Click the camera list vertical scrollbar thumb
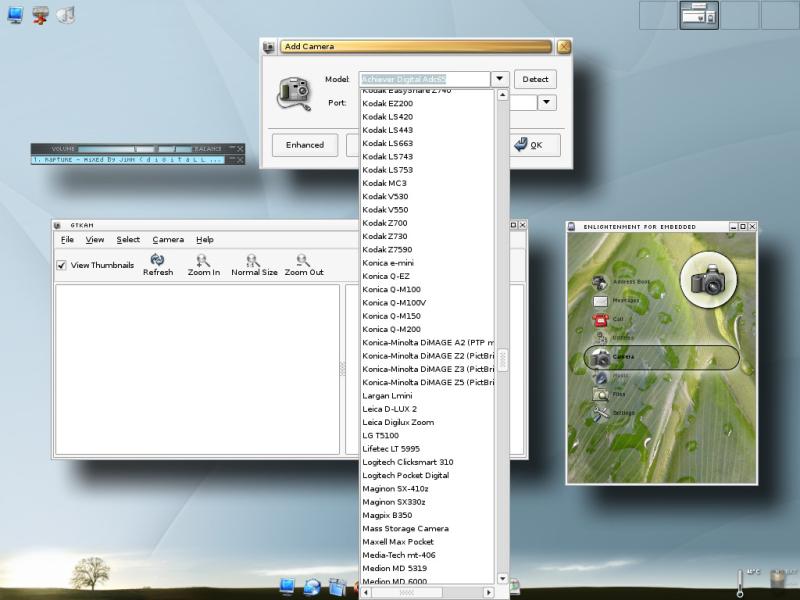Screen dimensions: 800x600 click(x=503, y=360)
